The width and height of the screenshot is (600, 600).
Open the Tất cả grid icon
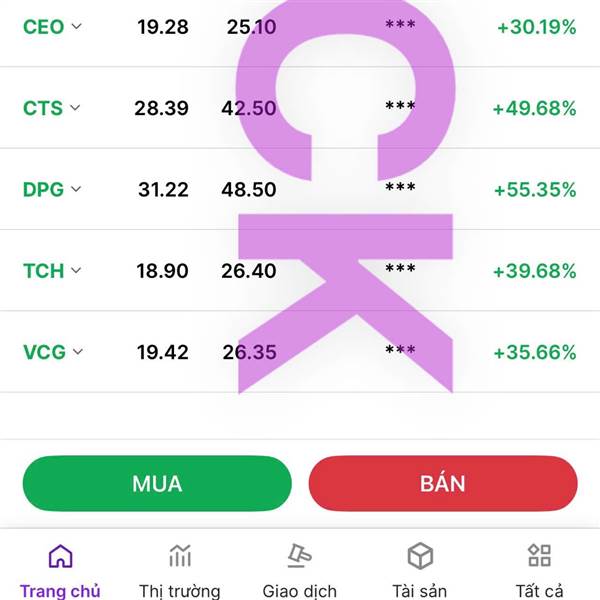click(540, 556)
